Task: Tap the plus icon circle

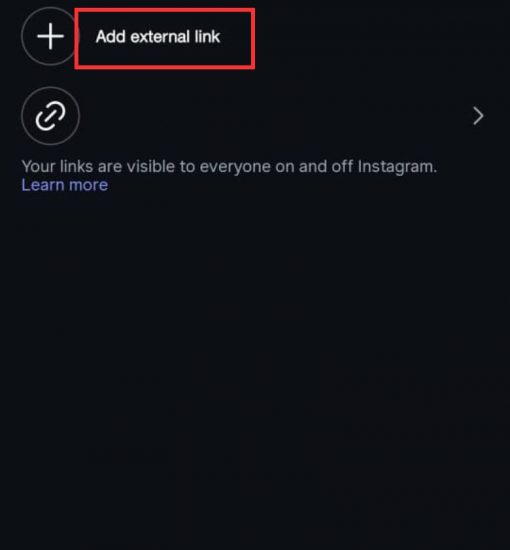Action: tap(51, 36)
